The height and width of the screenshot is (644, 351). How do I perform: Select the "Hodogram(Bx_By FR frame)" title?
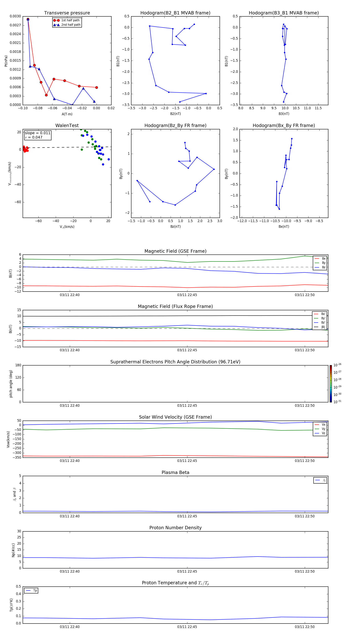pyautogui.click(x=284, y=125)
